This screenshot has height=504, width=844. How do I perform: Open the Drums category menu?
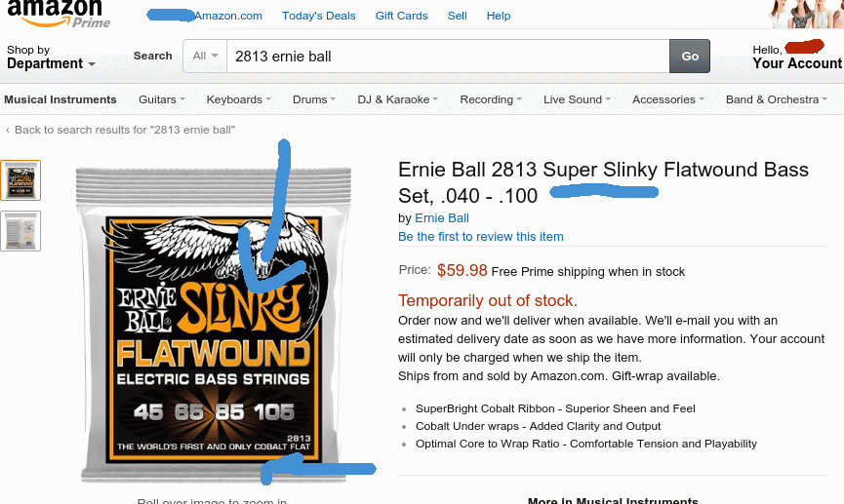[313, 99]
